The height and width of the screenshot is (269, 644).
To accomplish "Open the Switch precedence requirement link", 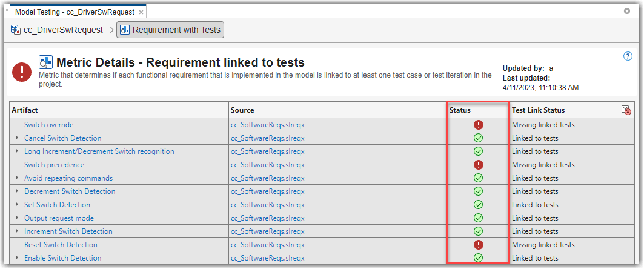I will pos(54,165).
